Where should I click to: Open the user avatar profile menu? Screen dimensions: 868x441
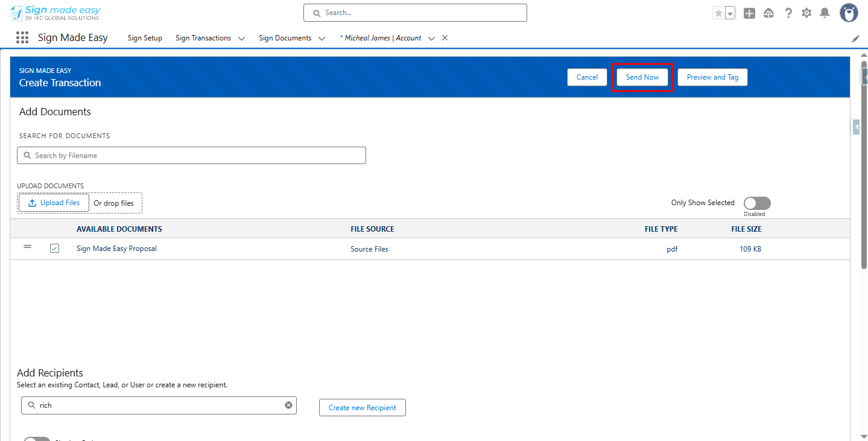[x=849, y=12]
